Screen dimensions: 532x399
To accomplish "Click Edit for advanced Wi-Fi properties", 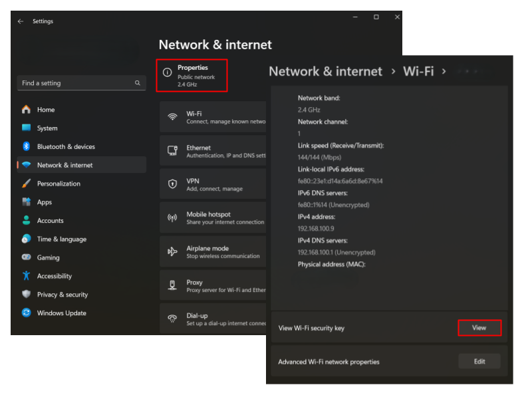I will point(479,362).
